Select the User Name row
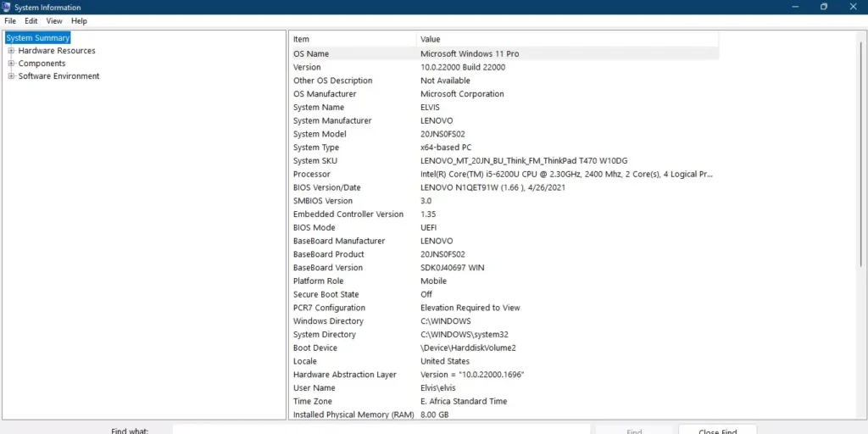Image resolution: width=868 pixels, height=434 pixels. point(504,387)
